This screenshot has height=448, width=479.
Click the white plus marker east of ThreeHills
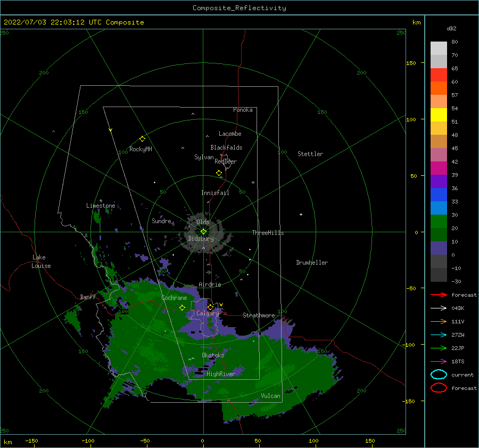pos(301,214)
